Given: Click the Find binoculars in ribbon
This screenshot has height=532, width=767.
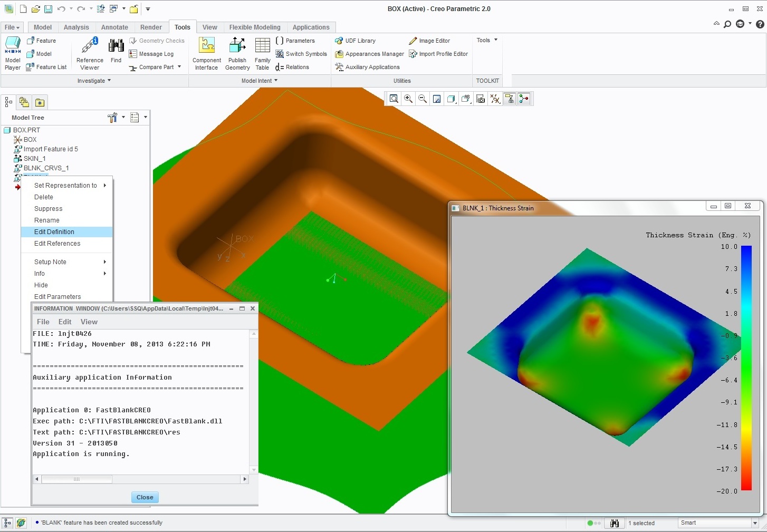Looking at the screenshot, I should click(x=116, y=51).
